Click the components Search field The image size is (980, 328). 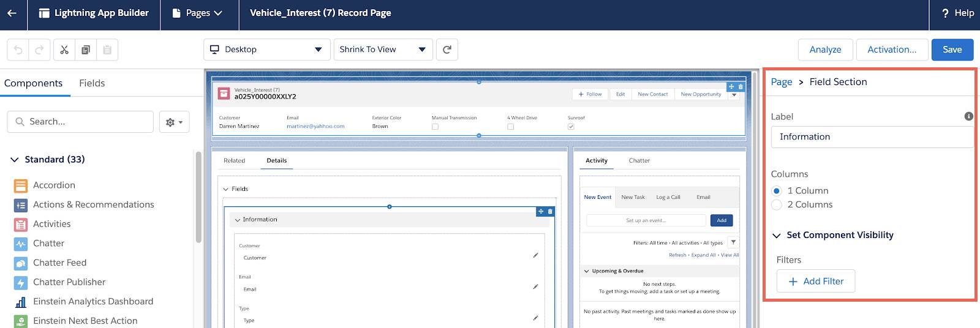80,122
